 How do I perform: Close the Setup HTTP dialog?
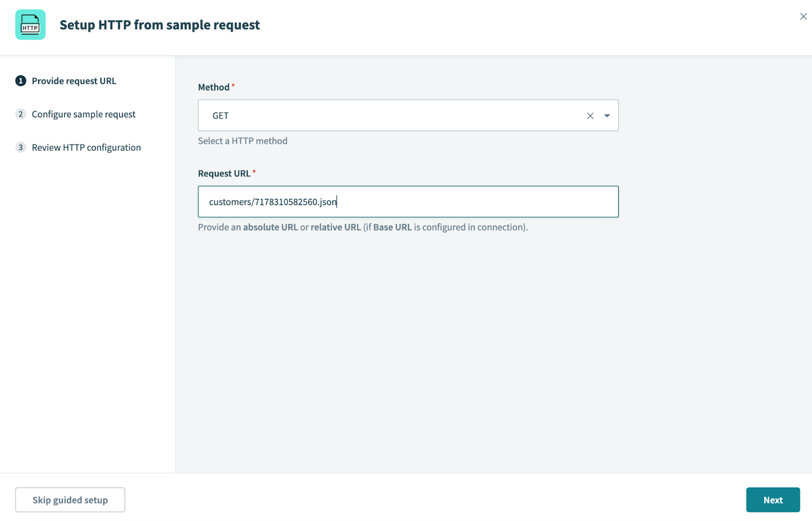(x=803, y=17)
